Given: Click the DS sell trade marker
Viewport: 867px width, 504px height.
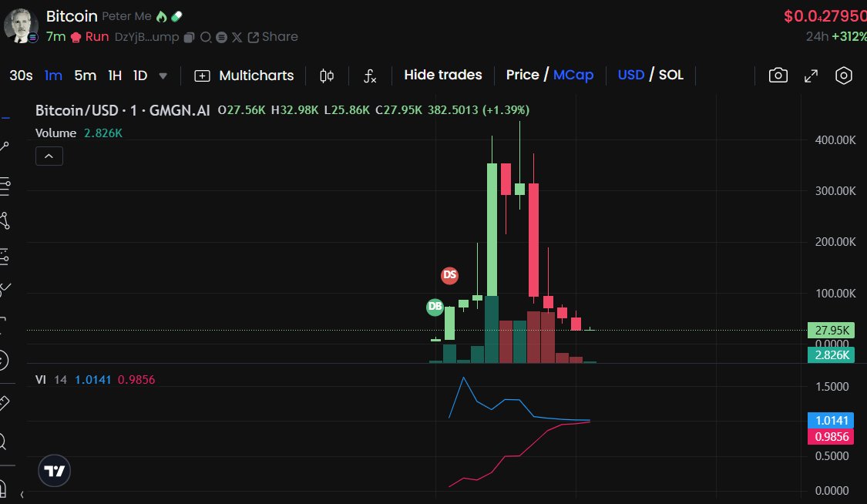Looking at the screenshot, I should click(x=449, y=275).
